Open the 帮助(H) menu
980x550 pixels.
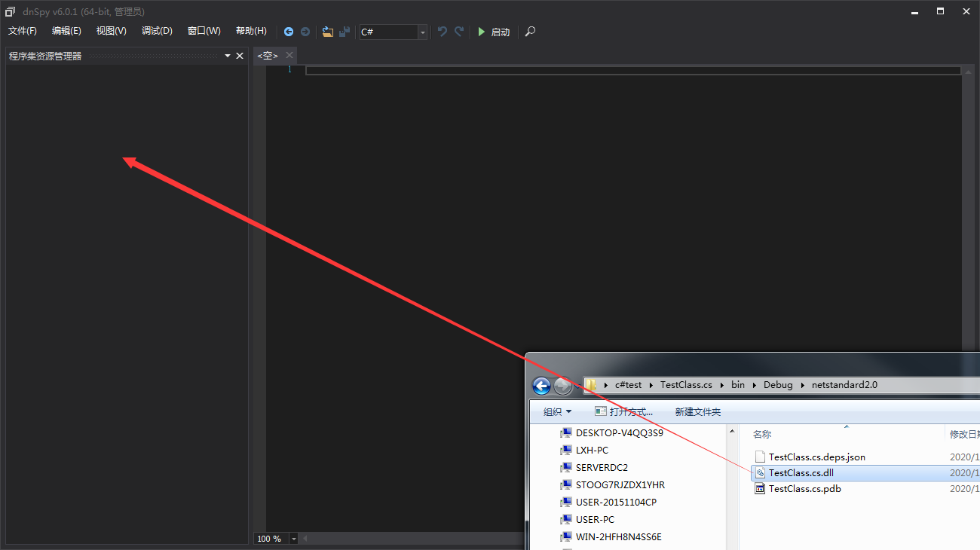pyautogui.click(x=251, y=31)
